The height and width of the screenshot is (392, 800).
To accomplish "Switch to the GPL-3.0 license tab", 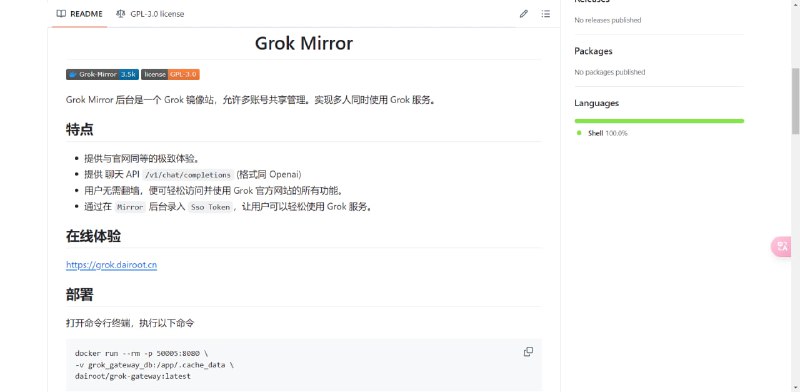I will [150, 14].
